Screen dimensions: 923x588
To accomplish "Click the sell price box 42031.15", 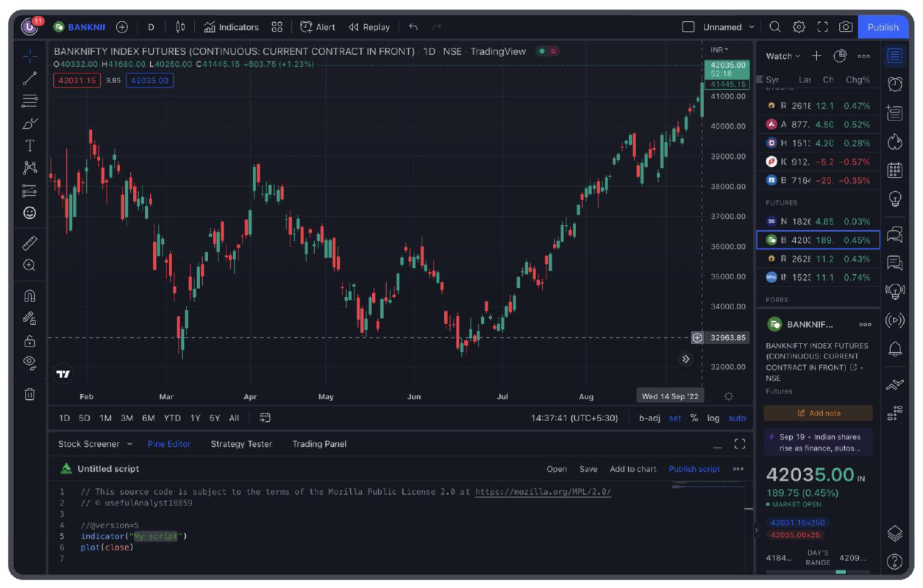I will coord(76,81).
